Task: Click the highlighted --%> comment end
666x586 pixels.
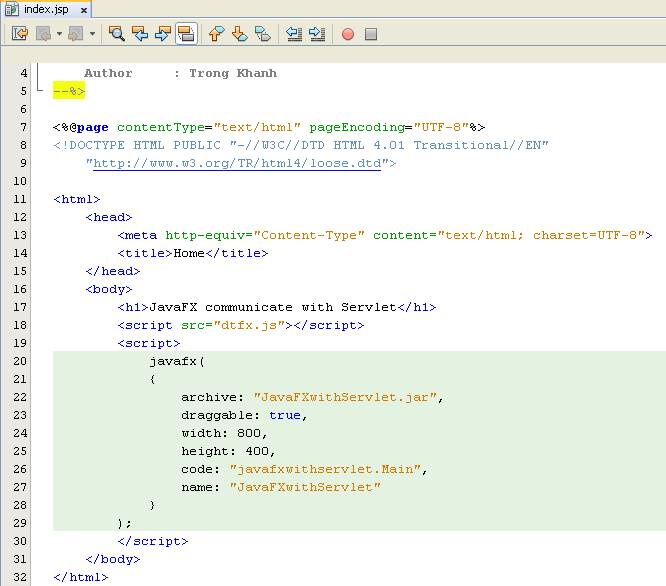Action: (x=69, y=91)
